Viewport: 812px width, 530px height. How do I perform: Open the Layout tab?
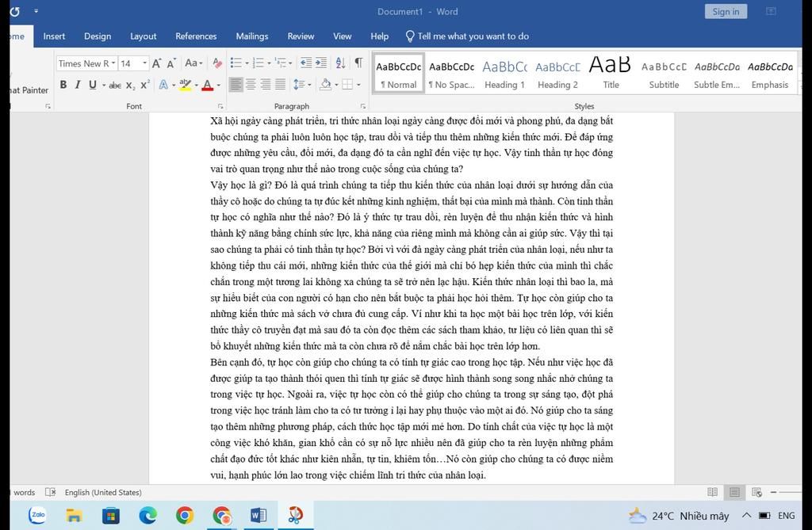point(143,36)
